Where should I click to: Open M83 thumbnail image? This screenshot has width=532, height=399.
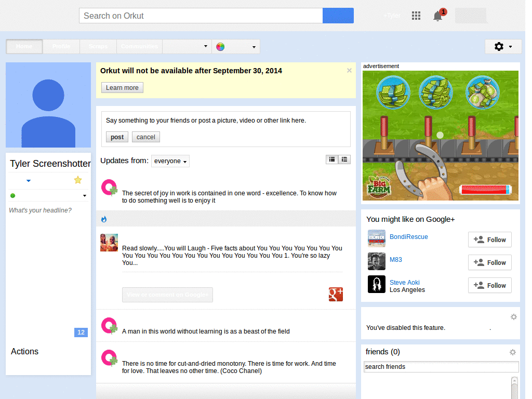click(x=377, y=261)
